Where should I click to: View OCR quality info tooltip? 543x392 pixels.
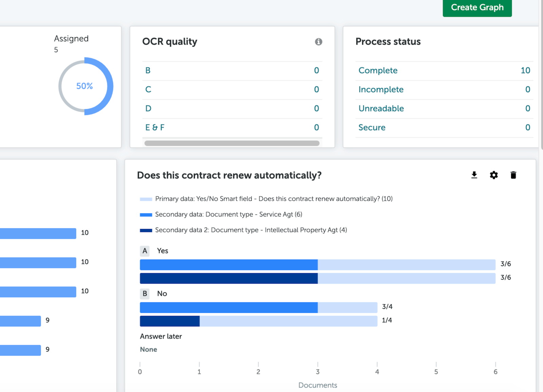tap(318, 42)
